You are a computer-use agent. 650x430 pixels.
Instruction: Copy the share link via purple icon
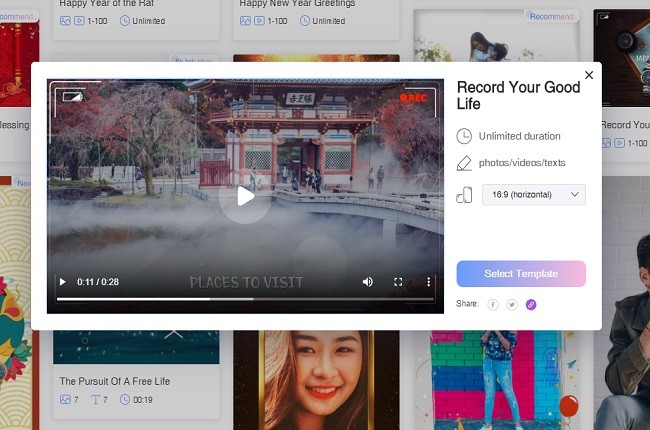tap(531, 304)
